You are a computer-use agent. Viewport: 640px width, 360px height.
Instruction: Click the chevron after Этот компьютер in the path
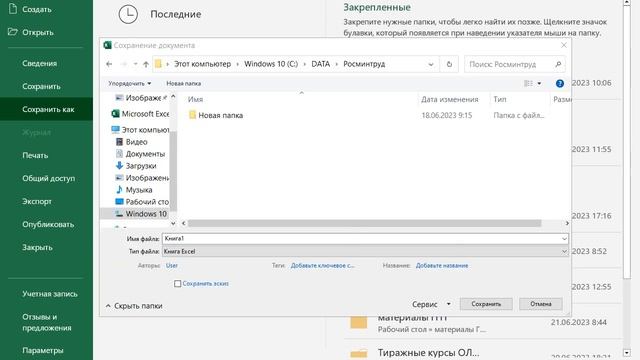238,64
